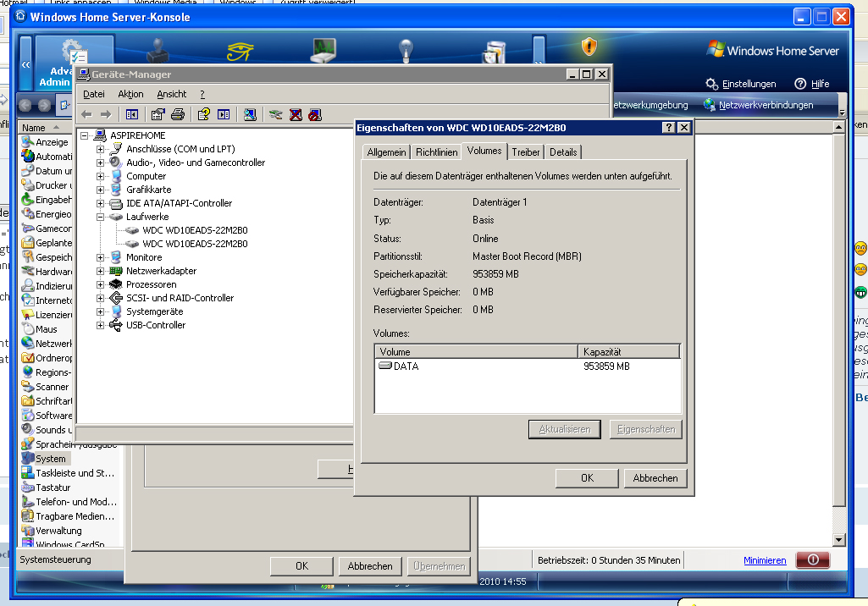Open the Ansicht menu
Screen dimensions: 868x606
172,94
